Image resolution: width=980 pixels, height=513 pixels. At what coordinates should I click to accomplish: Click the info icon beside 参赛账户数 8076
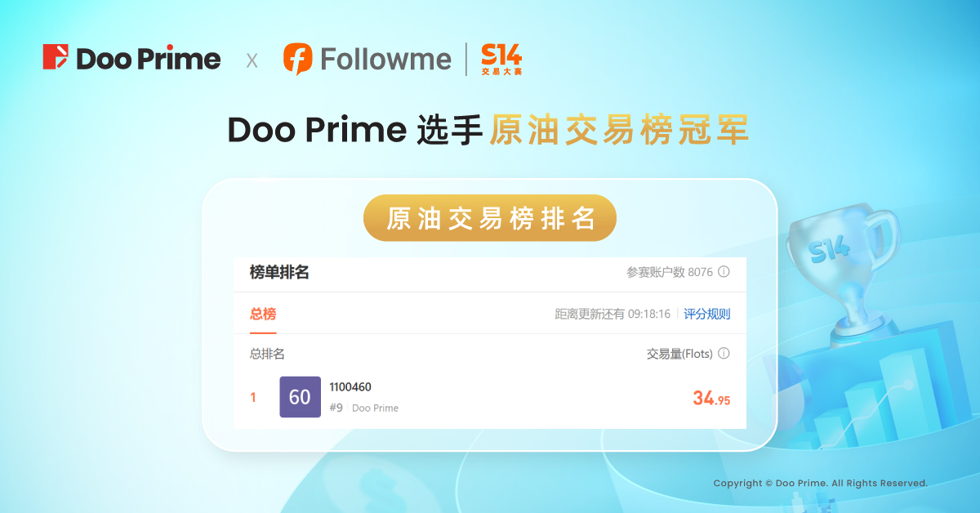tap(723, 272)
